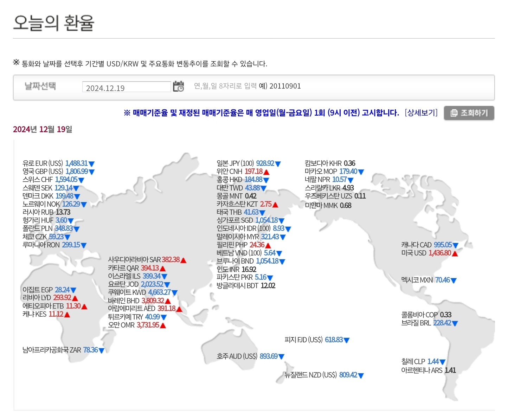This screenshot has height=420, width=514.
Task: Select the 헝가리 HUF rate 3.60
Action: [61, 220]
